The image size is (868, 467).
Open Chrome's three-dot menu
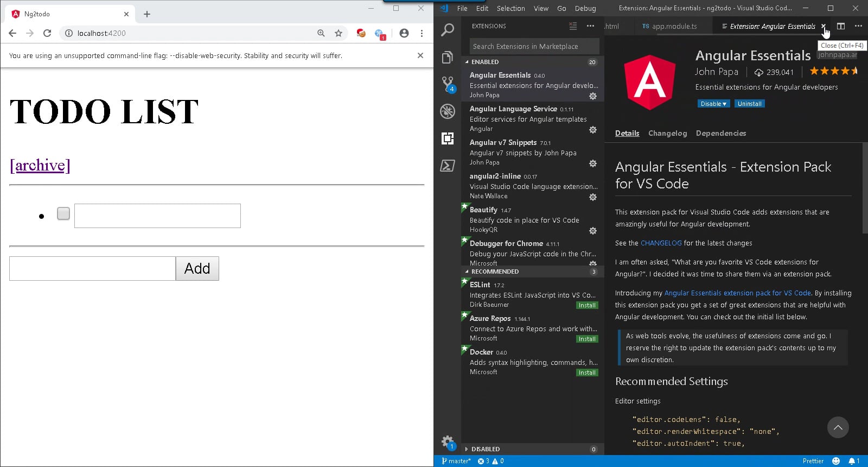[x=422, y=33]
